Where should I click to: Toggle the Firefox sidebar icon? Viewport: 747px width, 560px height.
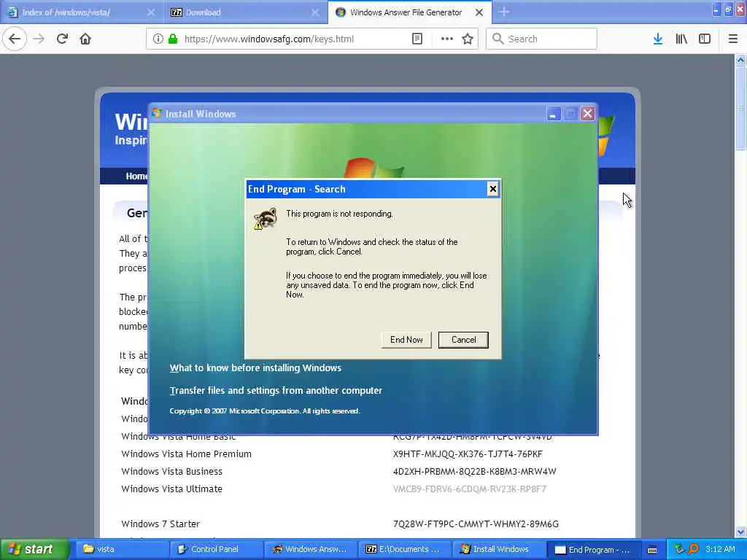(705, 39)
